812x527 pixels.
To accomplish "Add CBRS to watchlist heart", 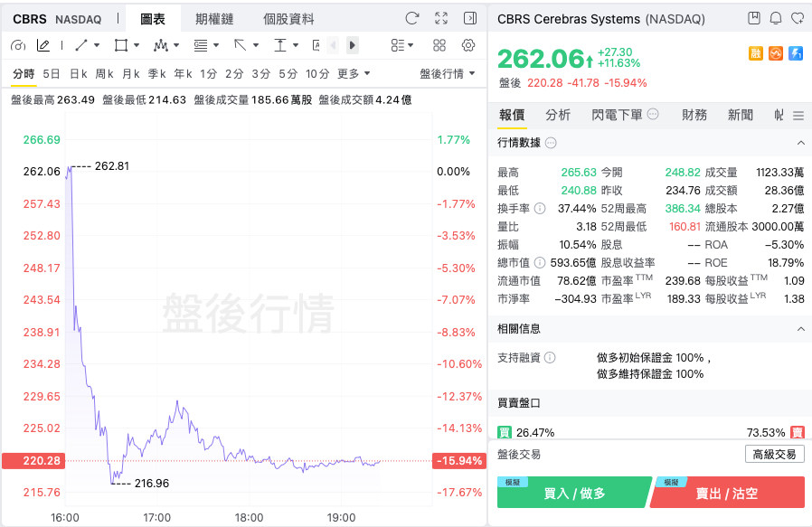I will 798,19.
